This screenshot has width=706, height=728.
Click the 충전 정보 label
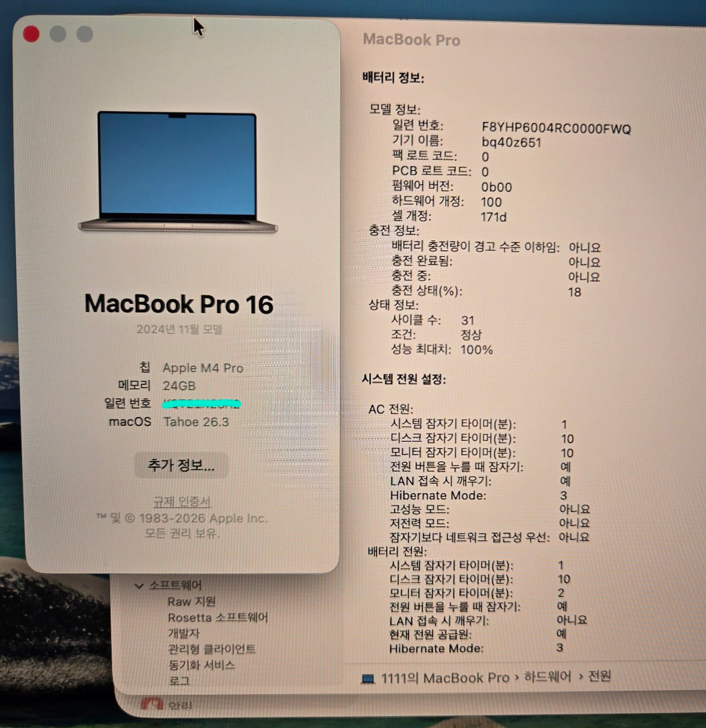[x=394, y=230]
